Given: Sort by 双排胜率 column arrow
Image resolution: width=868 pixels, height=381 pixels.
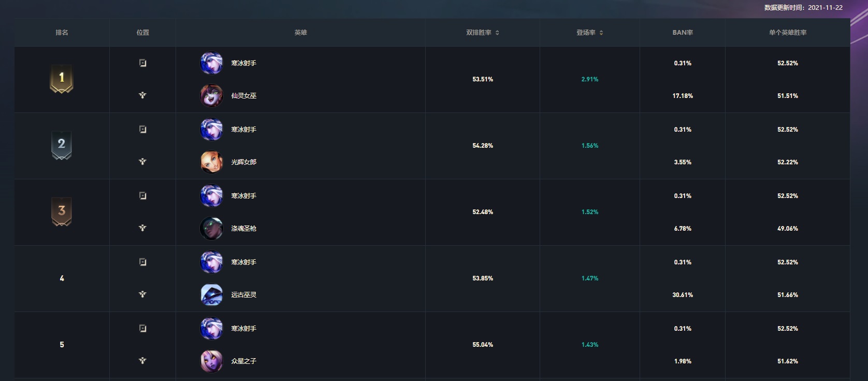Looking at the screenshot, I should [497, 33].
